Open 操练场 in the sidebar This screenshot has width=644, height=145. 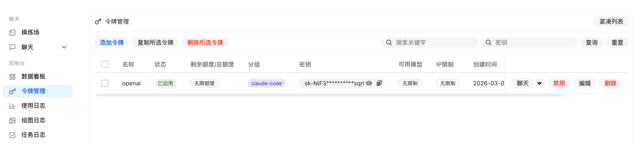[x=30, y=32]
